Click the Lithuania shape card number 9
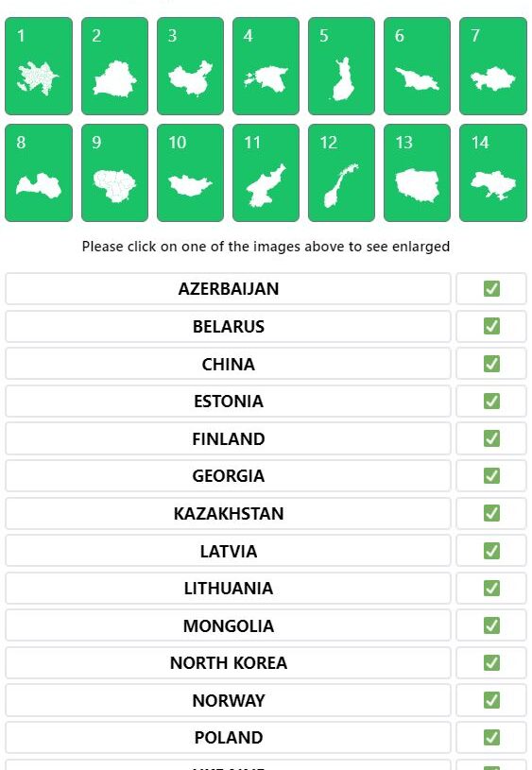 114,173
